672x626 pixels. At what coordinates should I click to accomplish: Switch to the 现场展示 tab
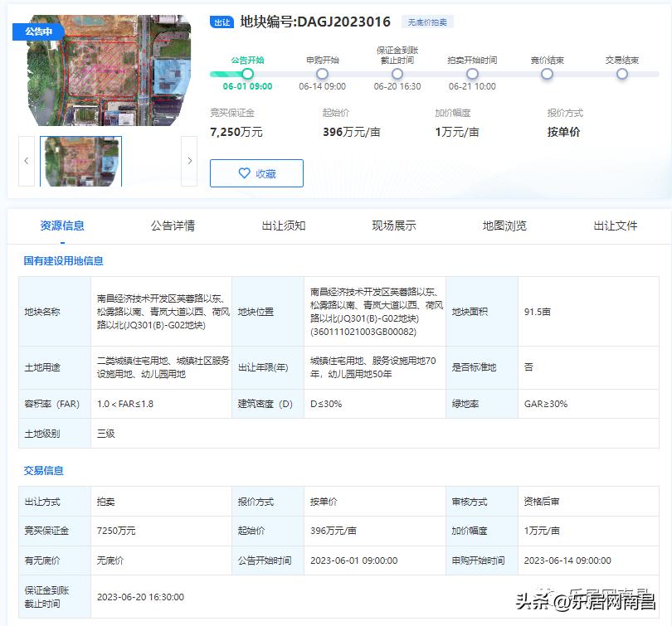point(394,225)
